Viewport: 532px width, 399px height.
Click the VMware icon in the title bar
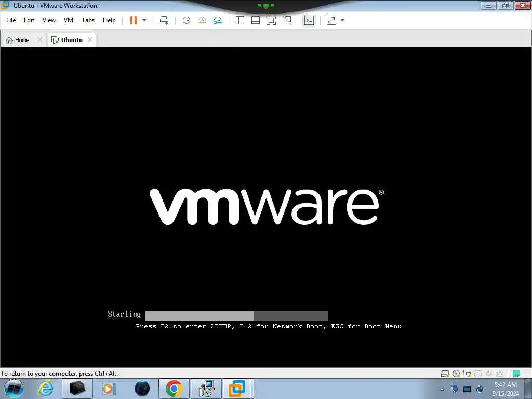point(5,5)
